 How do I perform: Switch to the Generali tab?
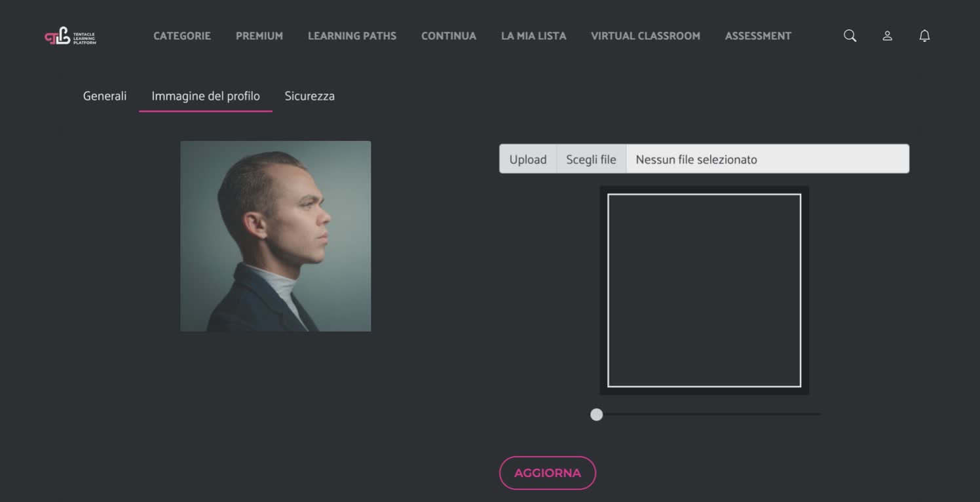coord(105,96)
